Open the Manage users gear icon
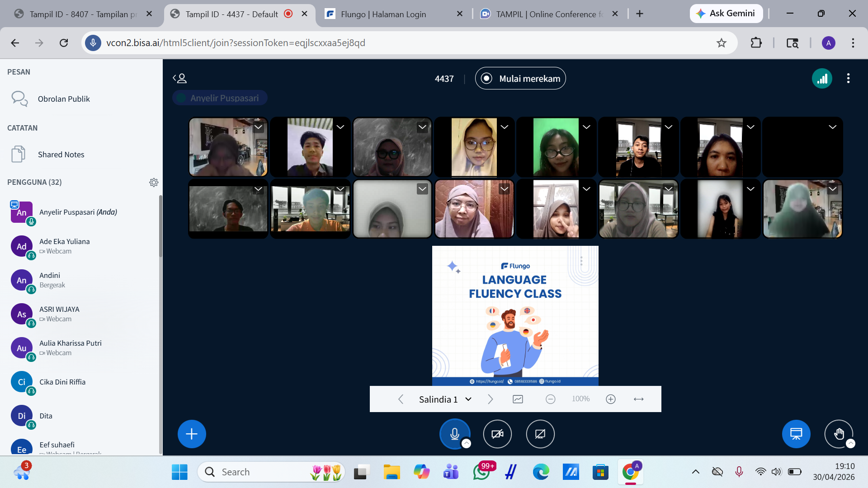 click(154, 183)
